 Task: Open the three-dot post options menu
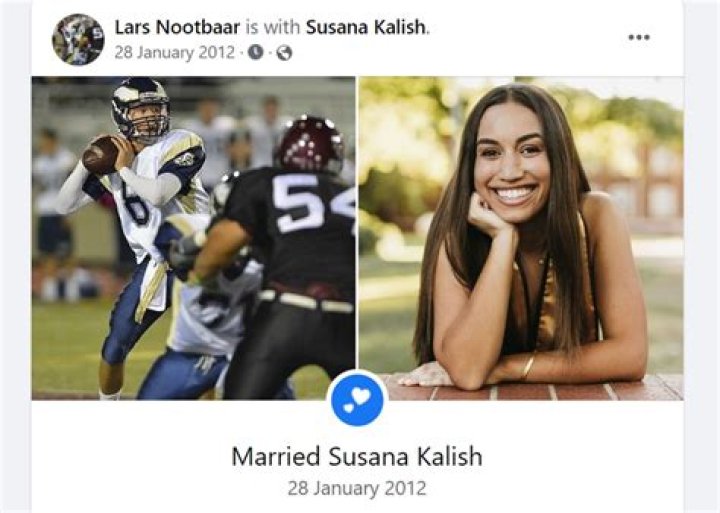pyautogui.click(x=639, y=37)
